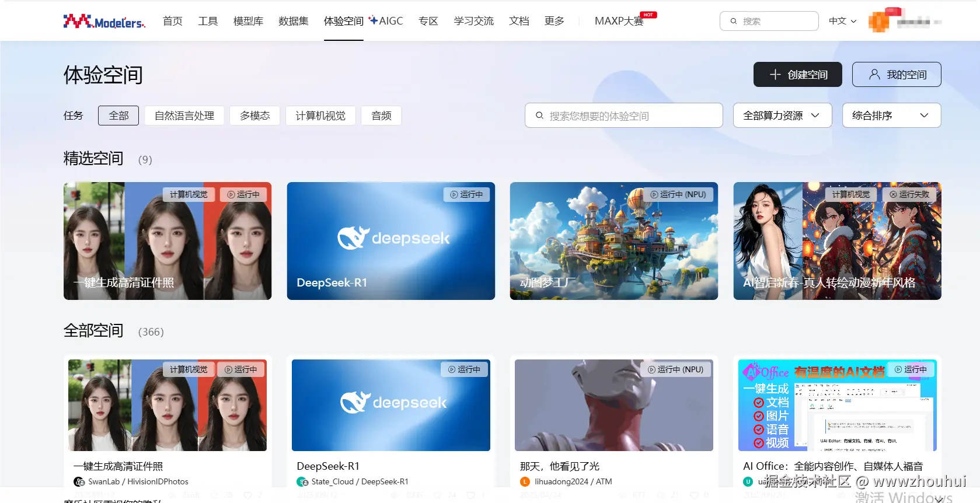Open the 中文 language dropdown
The width and height of the screenshot is (980, 503).
point(842,21)
